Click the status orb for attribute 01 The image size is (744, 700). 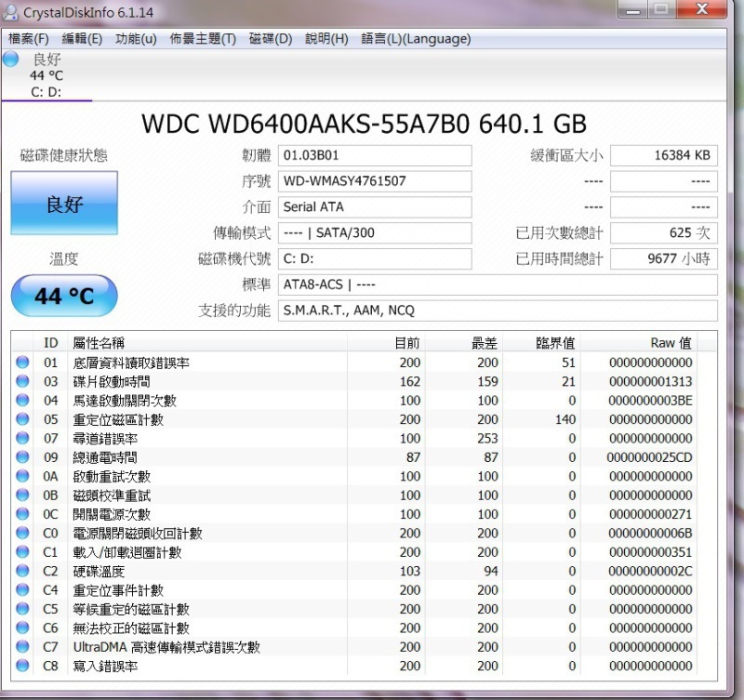pos(22,363)
